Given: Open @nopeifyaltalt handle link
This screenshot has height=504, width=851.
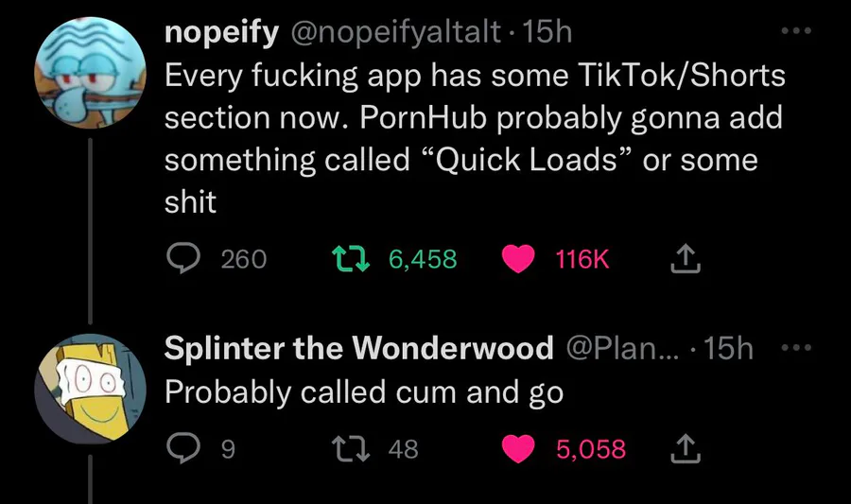Looking at the screenshot, I should point(395,32).
